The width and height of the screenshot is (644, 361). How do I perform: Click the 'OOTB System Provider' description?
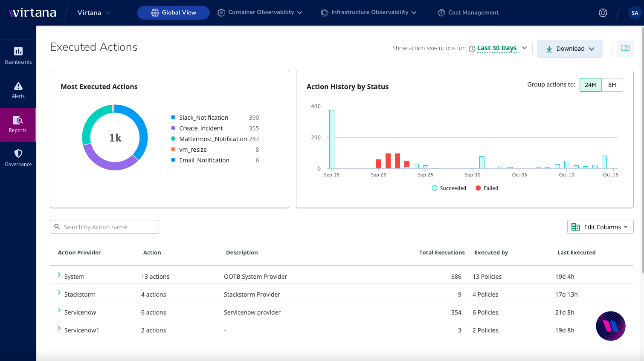pos(255,277)
